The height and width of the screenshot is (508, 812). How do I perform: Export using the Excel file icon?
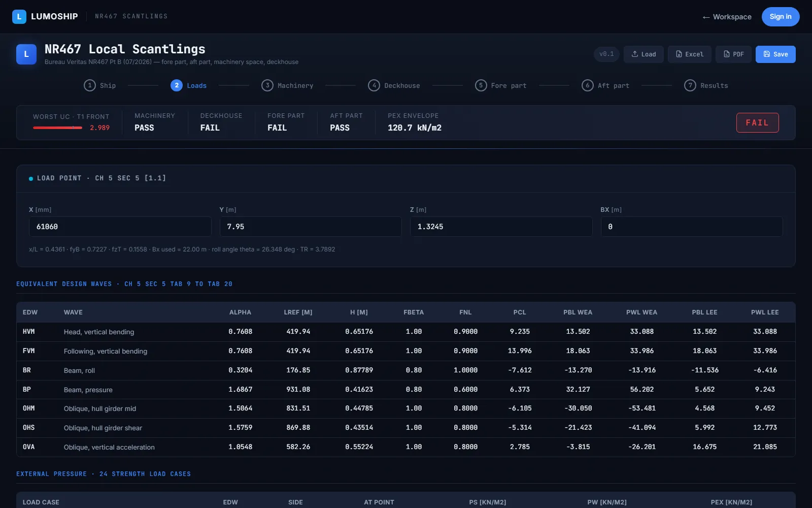point(679,54)
